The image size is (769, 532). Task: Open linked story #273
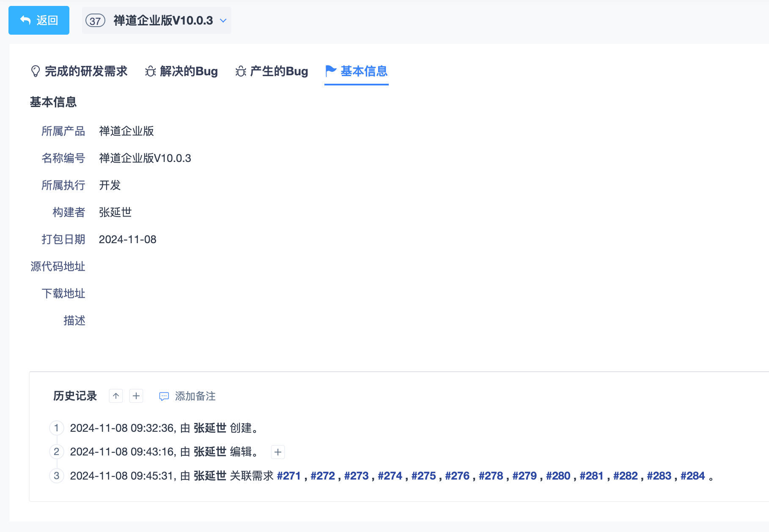357,476
